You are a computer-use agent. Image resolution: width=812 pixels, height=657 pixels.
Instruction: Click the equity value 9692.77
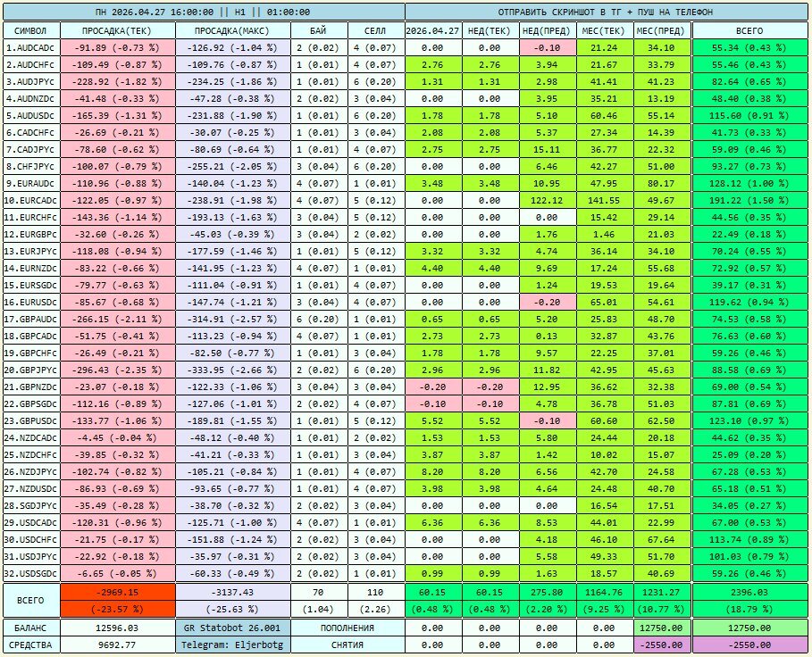click(118, 645)
